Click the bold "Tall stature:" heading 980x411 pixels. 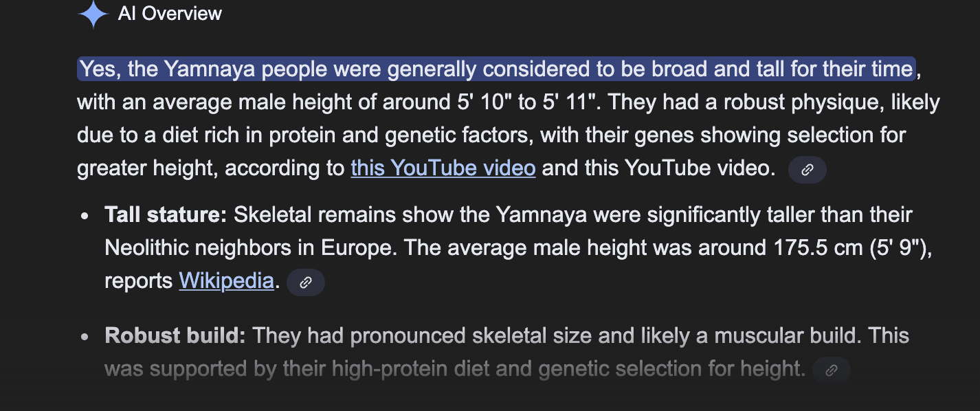point(166,214)
